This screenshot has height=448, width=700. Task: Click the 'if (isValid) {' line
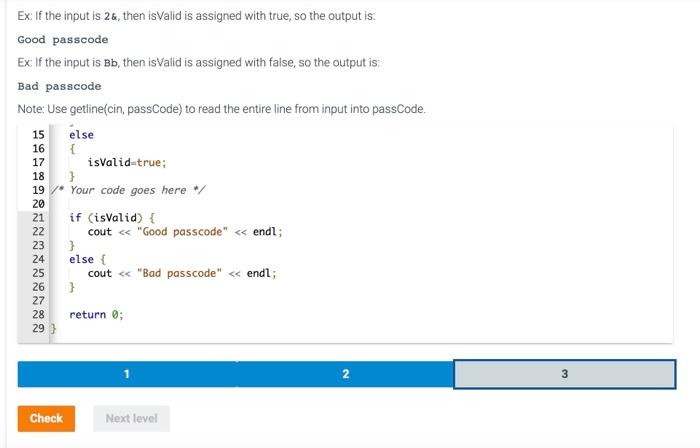coord(112,218)
